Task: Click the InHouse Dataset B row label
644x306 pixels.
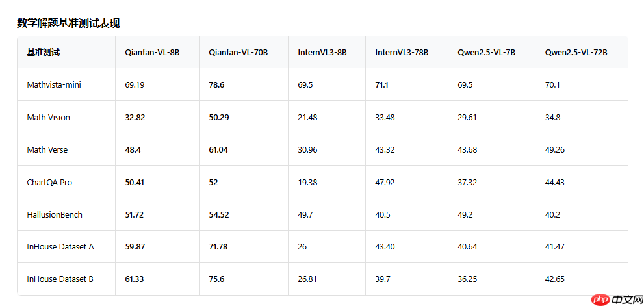Action: (x=60, y=279)
